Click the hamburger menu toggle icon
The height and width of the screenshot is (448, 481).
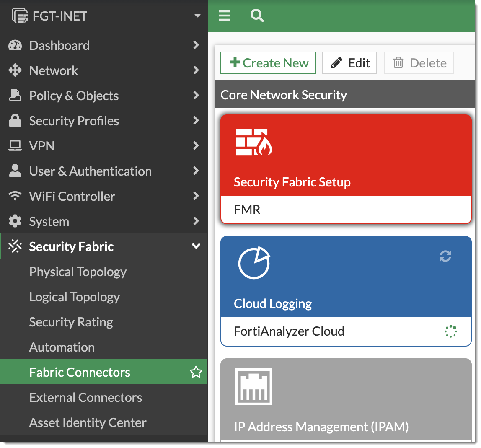point(225,16)
